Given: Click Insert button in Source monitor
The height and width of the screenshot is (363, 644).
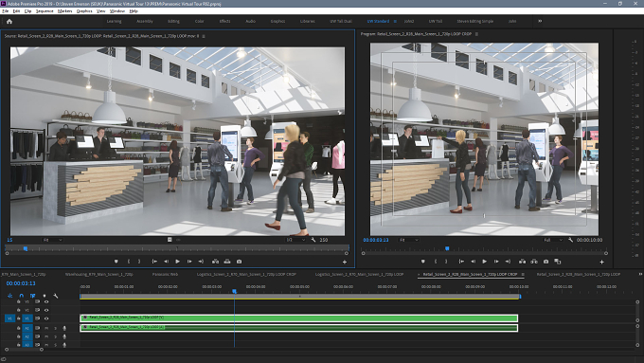Looking at the screenshot, I should (215, 262).
